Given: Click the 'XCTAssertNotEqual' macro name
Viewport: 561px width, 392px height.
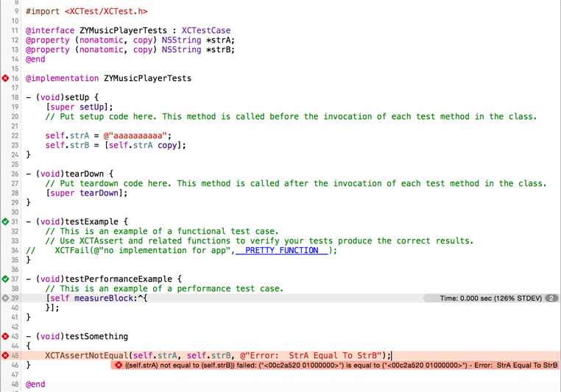Looking at the screenshot, I should pos(87,355).
